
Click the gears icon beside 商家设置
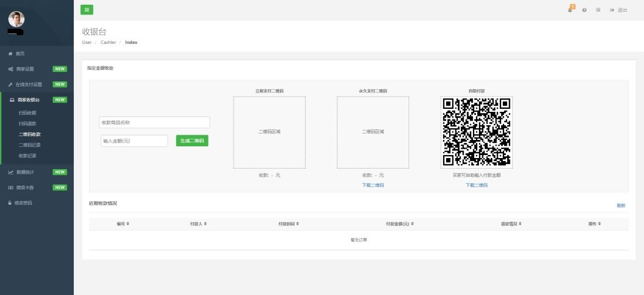11,69
